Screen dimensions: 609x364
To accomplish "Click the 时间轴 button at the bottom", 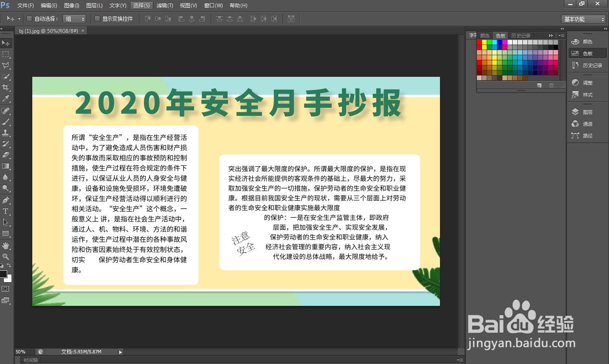I will click(x=30, y=360).
